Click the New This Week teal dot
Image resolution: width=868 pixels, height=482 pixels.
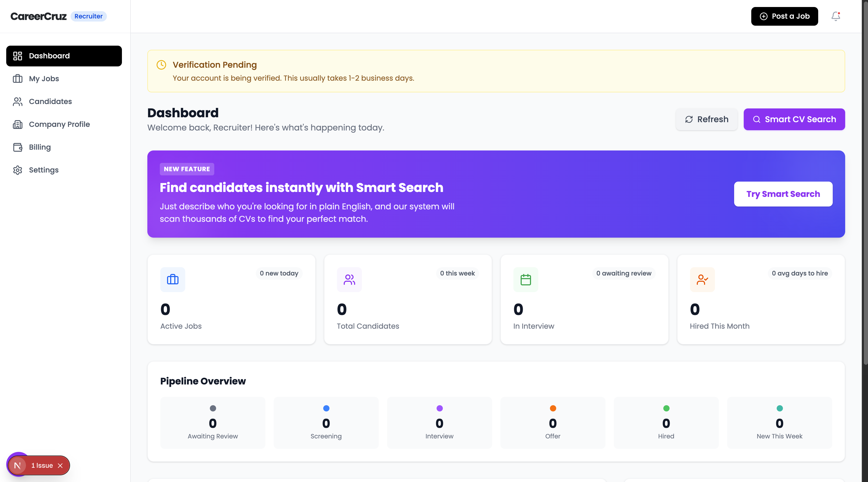click(780, 409)
